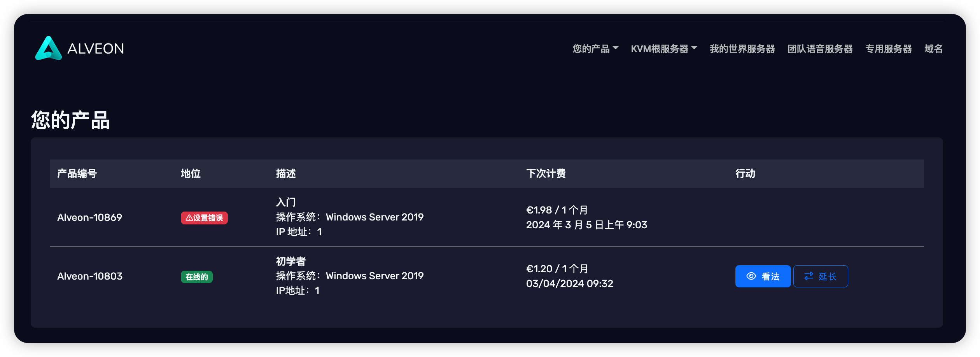Open the 我的世界服务器 menu item
The image size is (980, 357).
click(742, 49)
